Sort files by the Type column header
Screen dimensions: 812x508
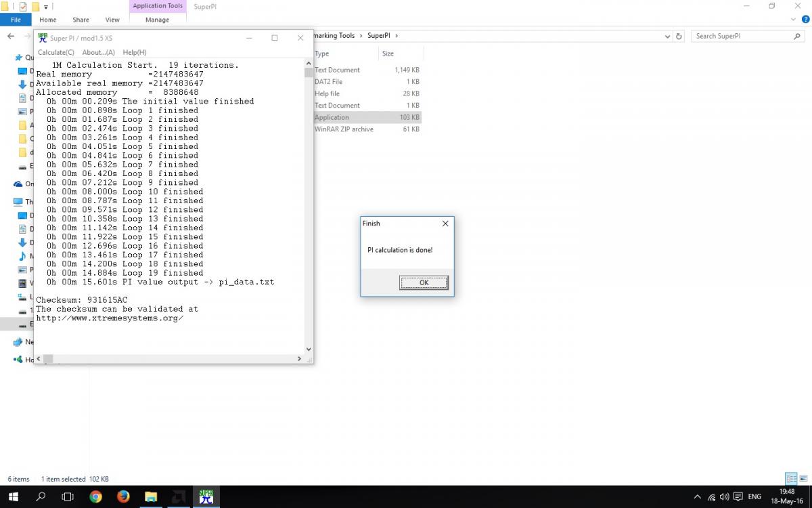[x=322, y=54]
